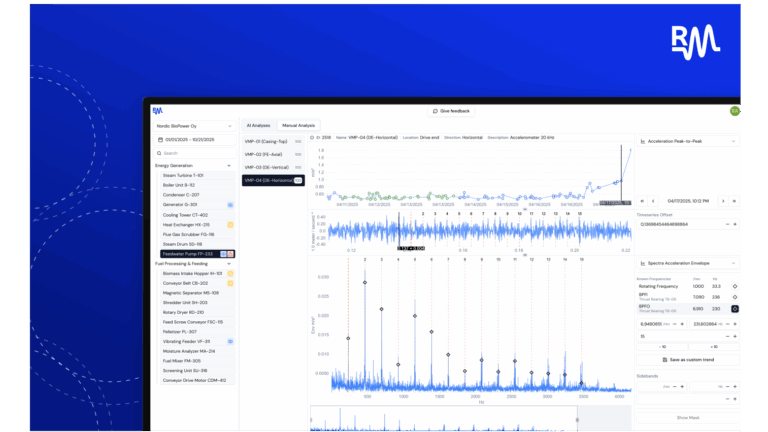Decrease the harmonics count of 15

tap(727, 336)
